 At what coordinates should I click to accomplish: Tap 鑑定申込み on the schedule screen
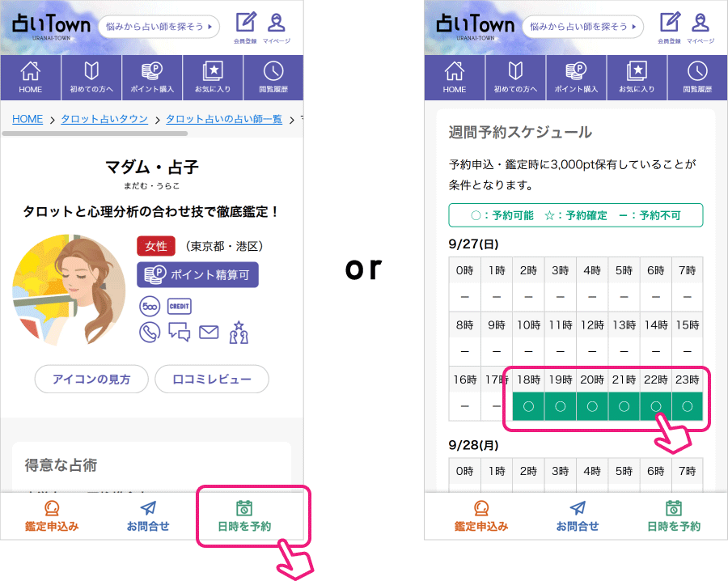coord(481,515)
